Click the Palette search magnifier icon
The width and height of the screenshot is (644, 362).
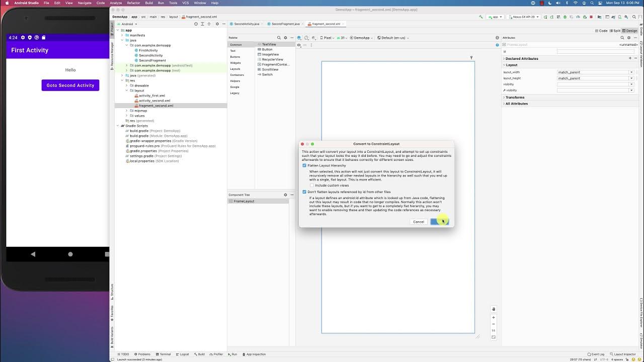pos(279,38)
